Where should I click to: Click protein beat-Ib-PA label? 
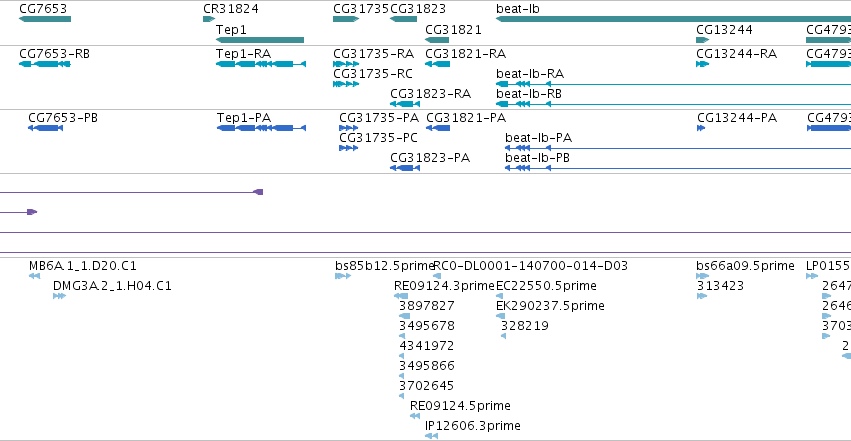(538, 138)
